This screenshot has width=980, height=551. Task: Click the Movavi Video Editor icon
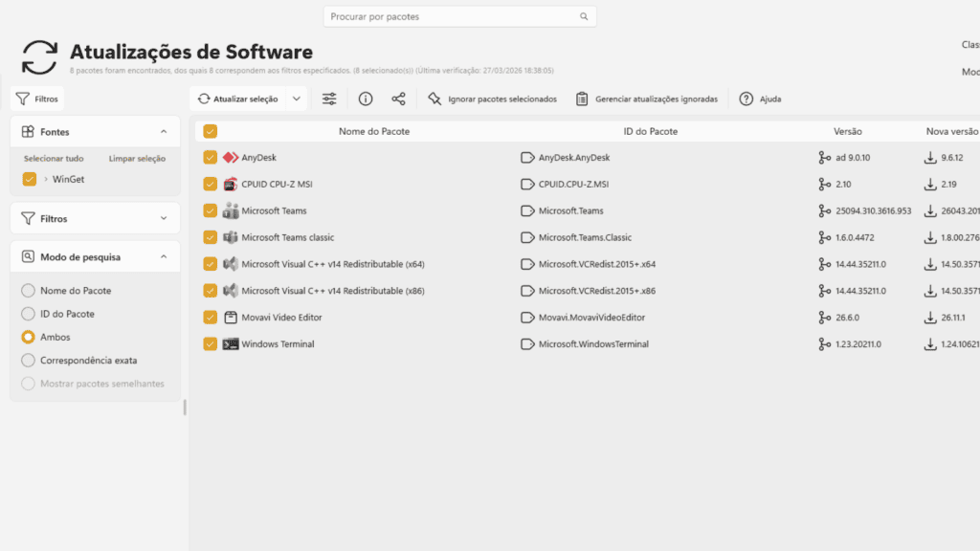point(231,318)
